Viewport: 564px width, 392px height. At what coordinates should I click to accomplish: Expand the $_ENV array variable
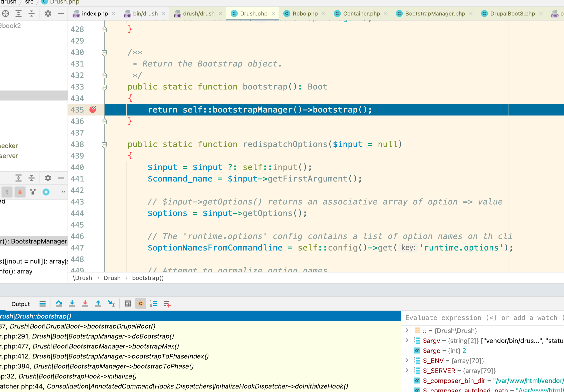407,360
